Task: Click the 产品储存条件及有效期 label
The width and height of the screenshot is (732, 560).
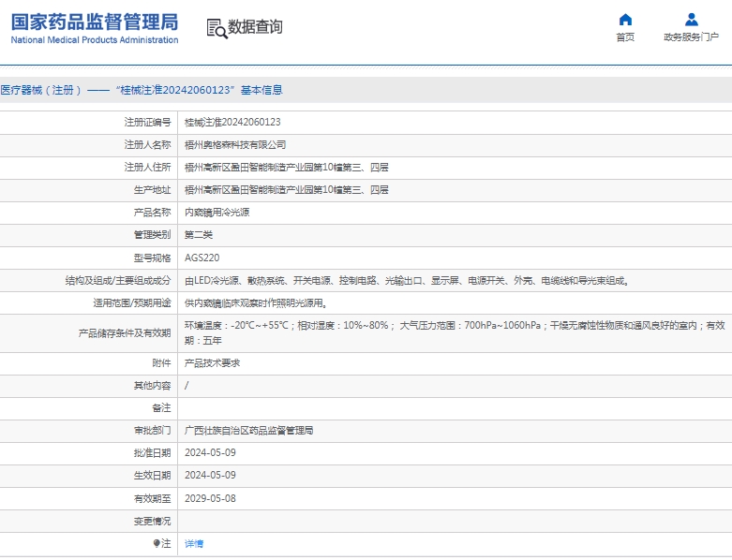Action: pos(125,333)
